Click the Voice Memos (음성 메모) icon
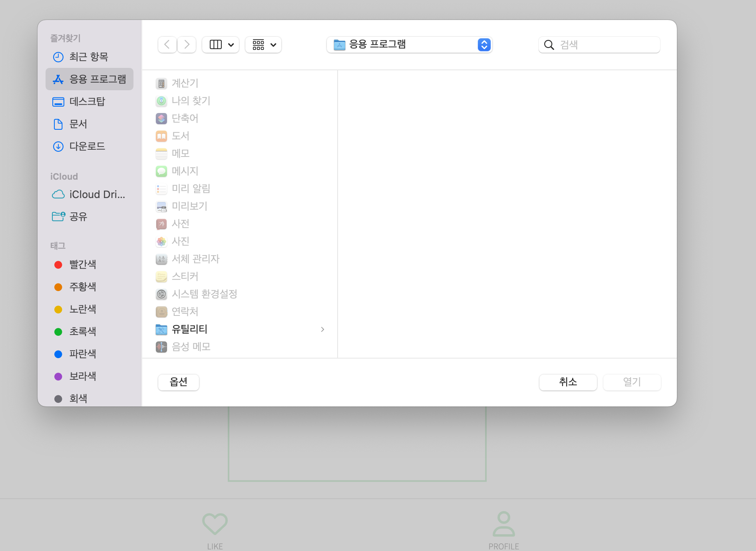Image resolution: width=756 pixels, height=551 pixels. (161, 347)
